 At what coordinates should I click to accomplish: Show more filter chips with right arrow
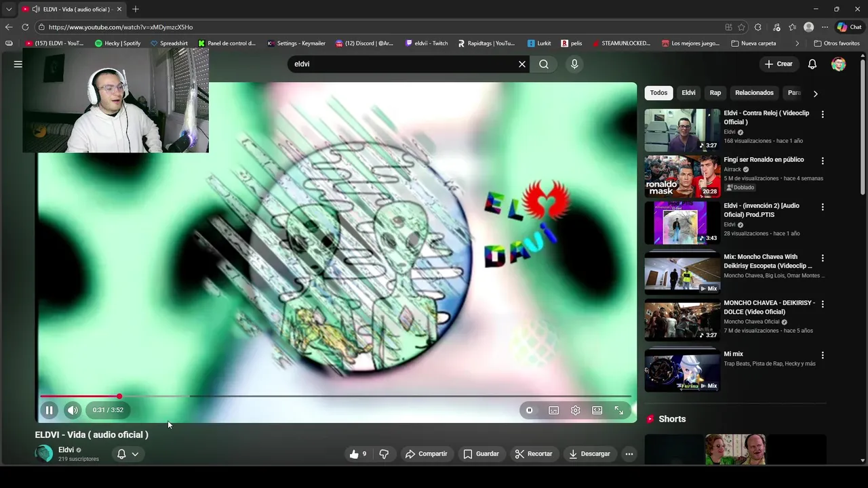coord(815,94)
